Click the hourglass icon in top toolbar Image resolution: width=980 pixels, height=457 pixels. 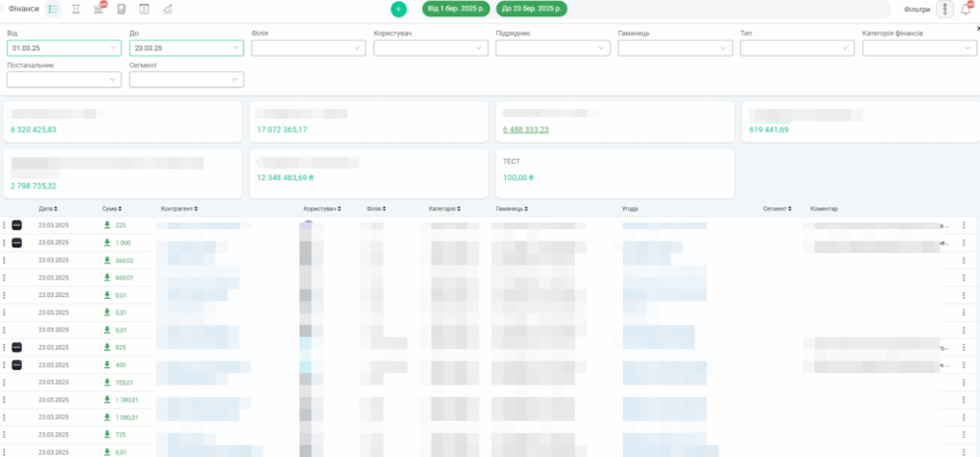(77, 9)
